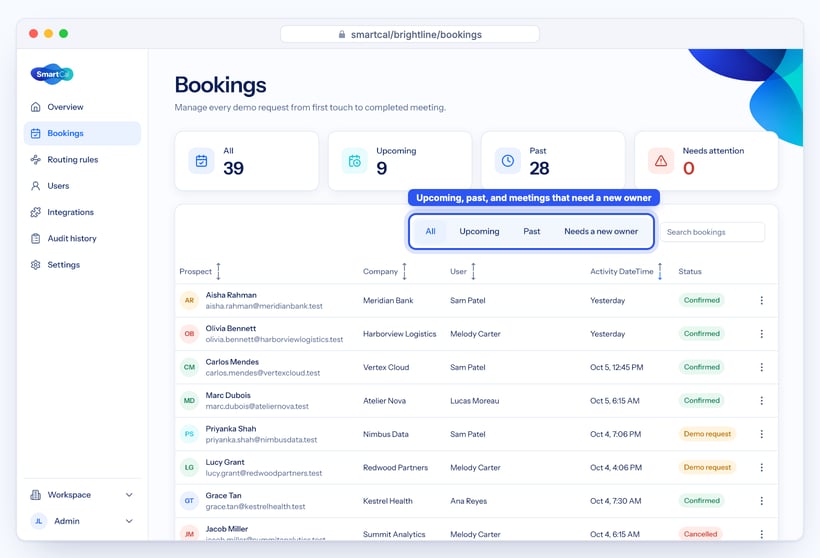
Task: Click the JL admin avatar
Action: click(39, 521)
